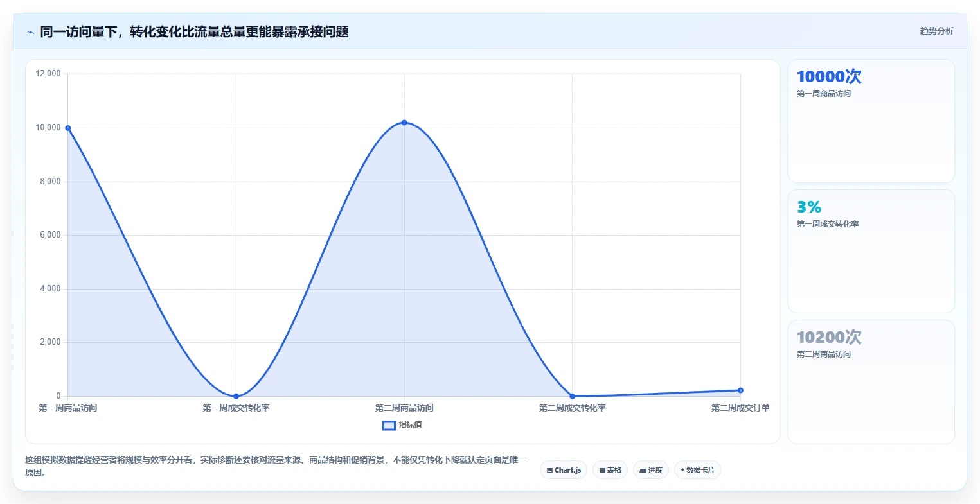The image size is (980, 504).
Task: Click x-axis label 第二周成交订单
Action: (x=740, y=408)
